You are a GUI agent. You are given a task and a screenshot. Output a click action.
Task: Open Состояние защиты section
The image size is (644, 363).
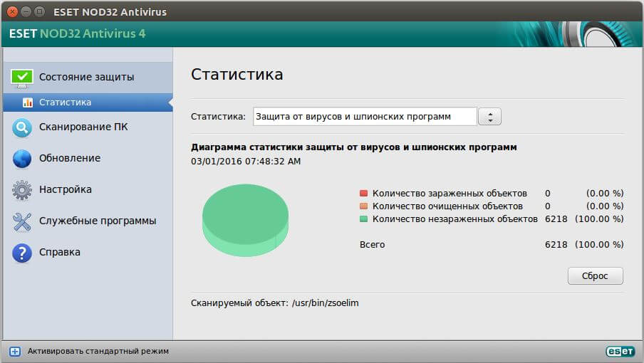point(88,77)
